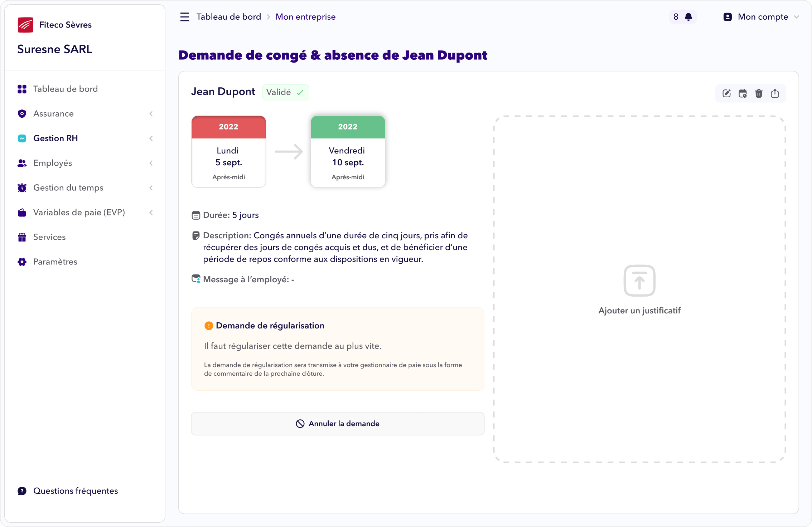812x527 pixels.
Task: Click the orange regularisation warning icon
Action: tap(208, 326)
